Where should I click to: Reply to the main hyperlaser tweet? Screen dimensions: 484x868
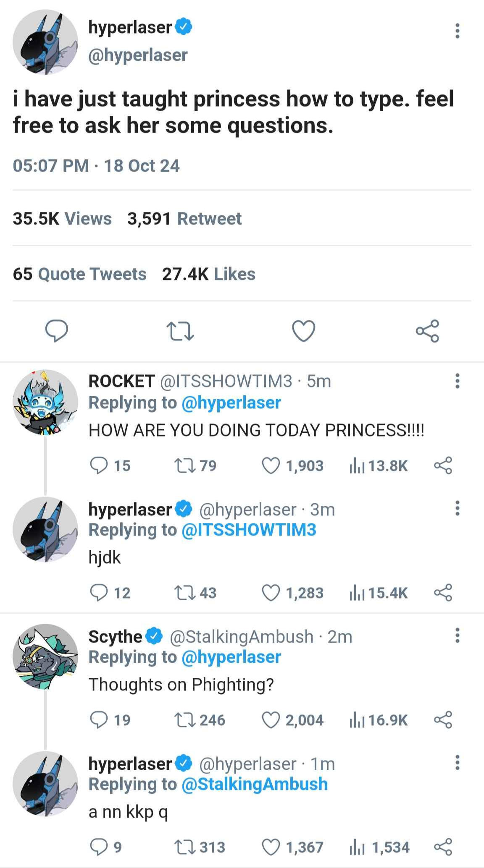(57, 331)
